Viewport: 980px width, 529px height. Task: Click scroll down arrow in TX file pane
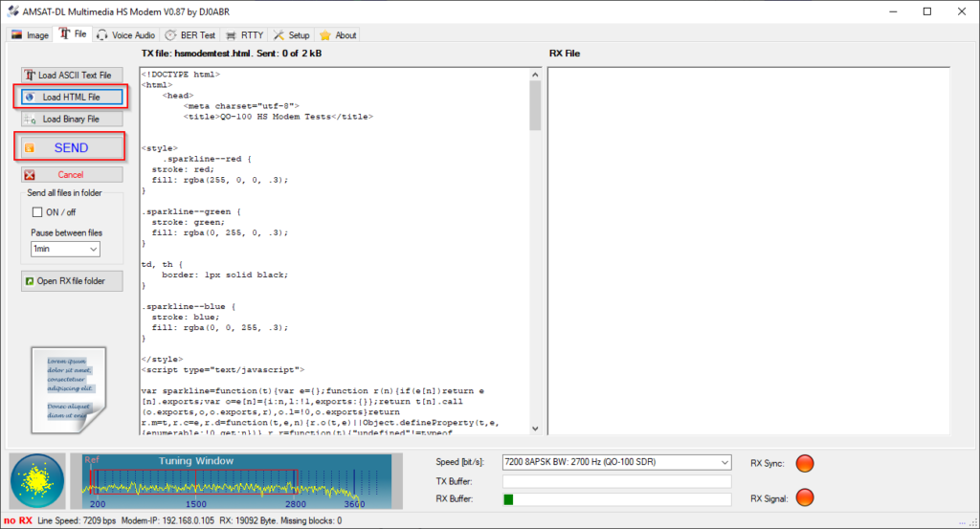point(535,429)
